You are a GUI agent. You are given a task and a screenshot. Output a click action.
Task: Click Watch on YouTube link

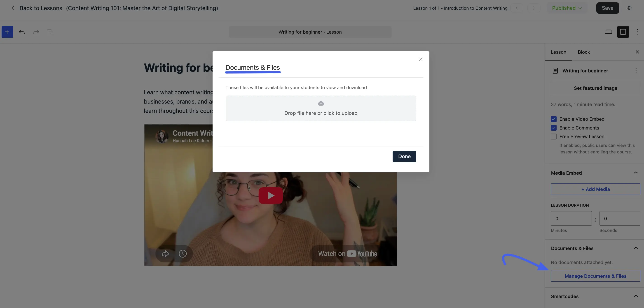[x=347, y=254]
